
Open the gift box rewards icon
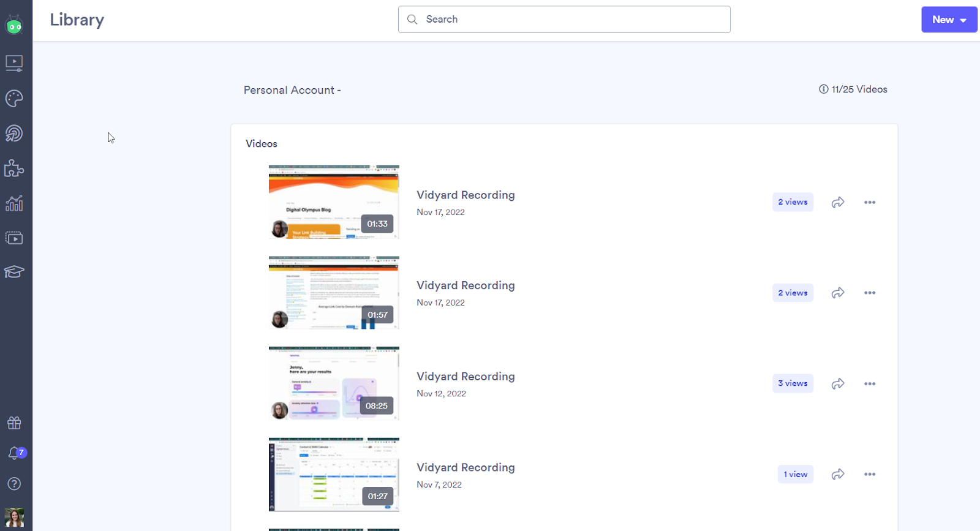pyautogui.click(x=14, y=423)
